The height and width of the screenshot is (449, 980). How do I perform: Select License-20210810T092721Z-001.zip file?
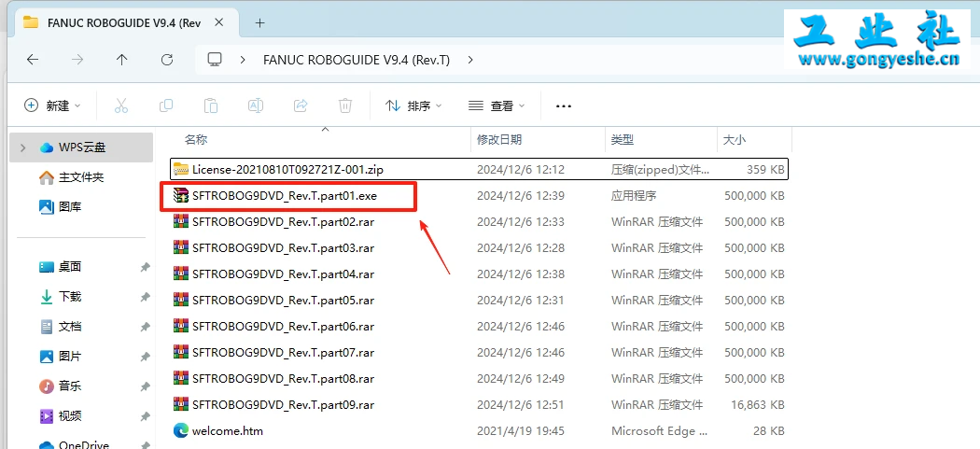pos(480,169)
